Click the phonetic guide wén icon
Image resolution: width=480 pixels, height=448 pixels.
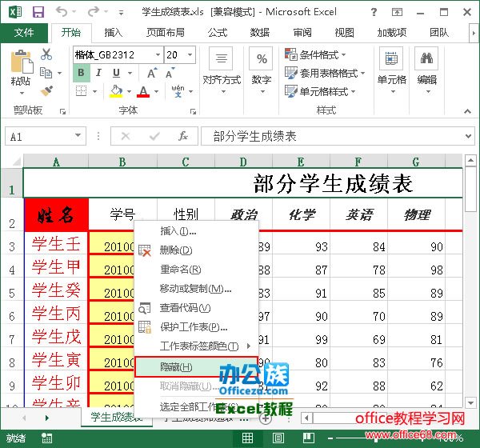point(178,91)
